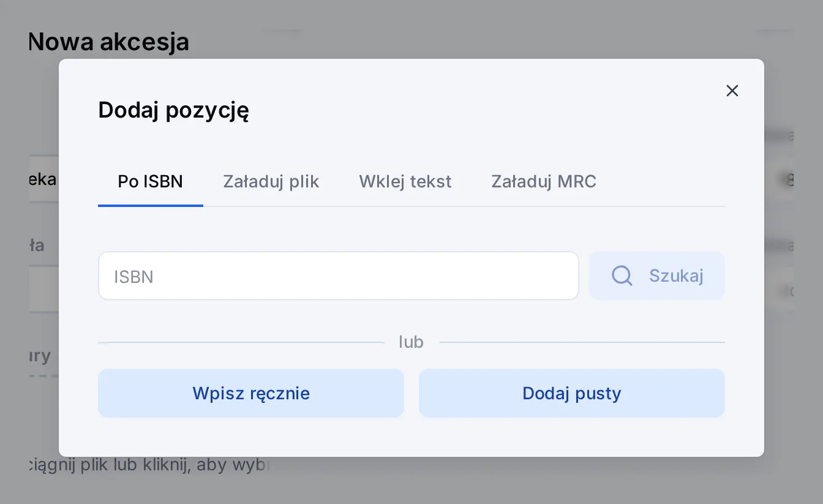Close the Dodaj pozycję dialog
The image size is (823, 504).
[x=732, y=91]
